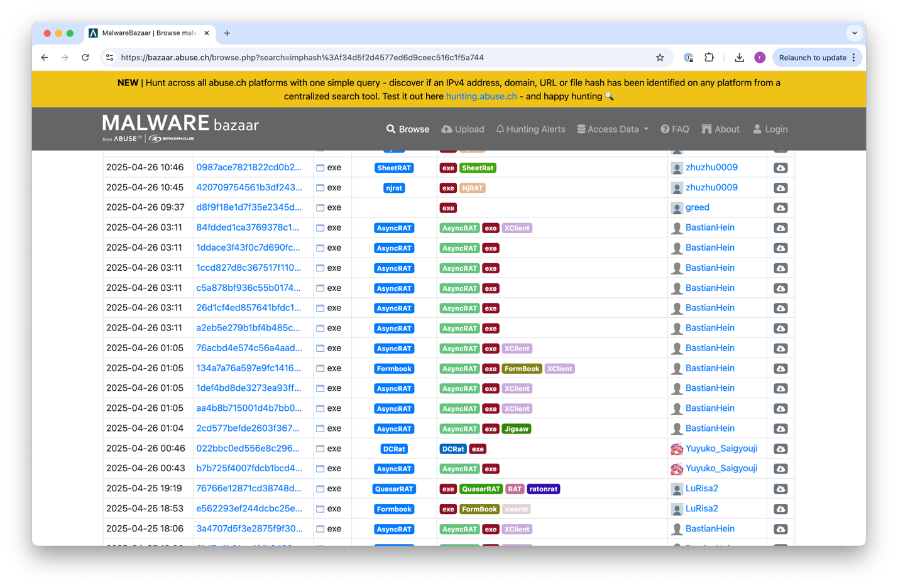
Task: Open sample hash aa4b8b715001d4b7bb0...
Action: point(249,408)
